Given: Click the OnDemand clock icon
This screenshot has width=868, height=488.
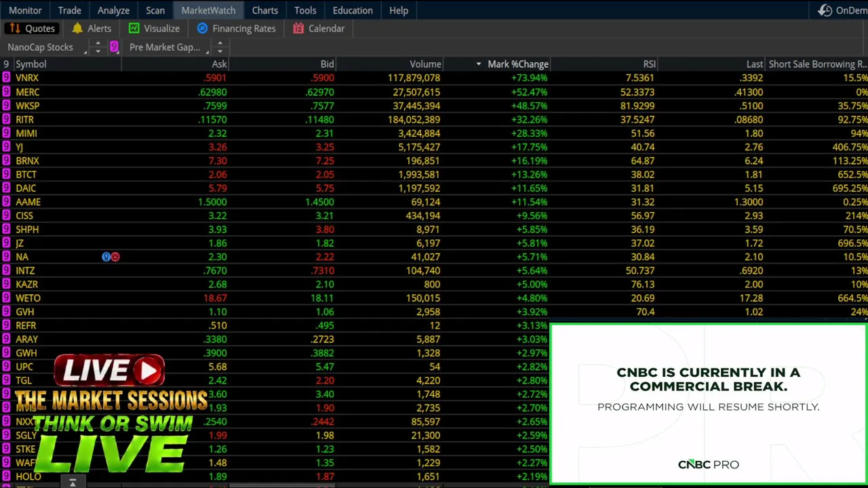Looking at the screenshot, I should pos(825,10).
